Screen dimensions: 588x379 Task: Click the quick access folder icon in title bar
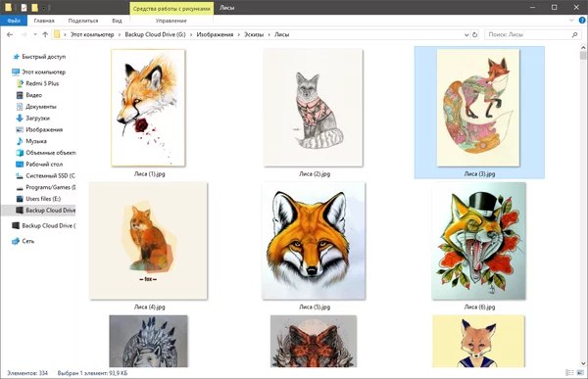[8, 7]
